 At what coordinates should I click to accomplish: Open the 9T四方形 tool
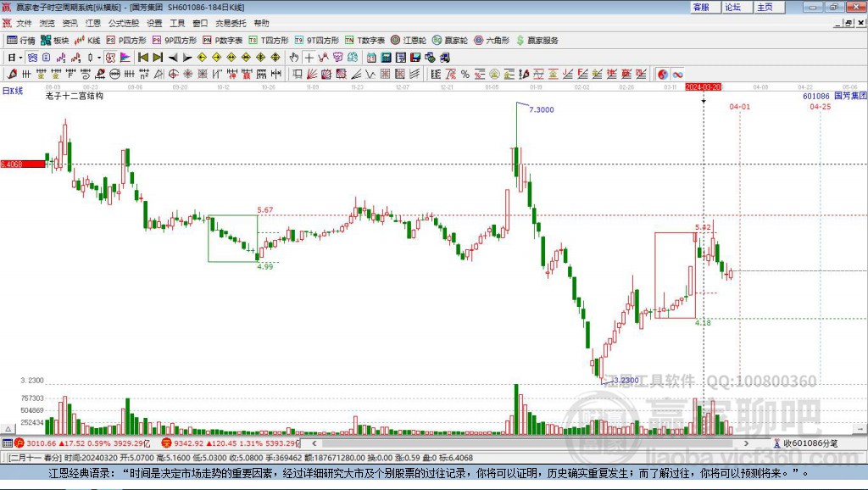[317, 41]
